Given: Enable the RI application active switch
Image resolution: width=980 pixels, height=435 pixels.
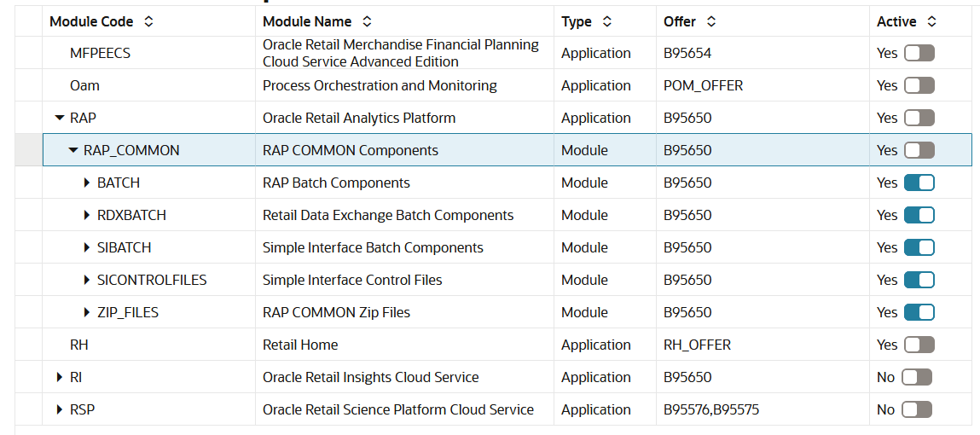Looking at the screenshot, I should (917, 378).
